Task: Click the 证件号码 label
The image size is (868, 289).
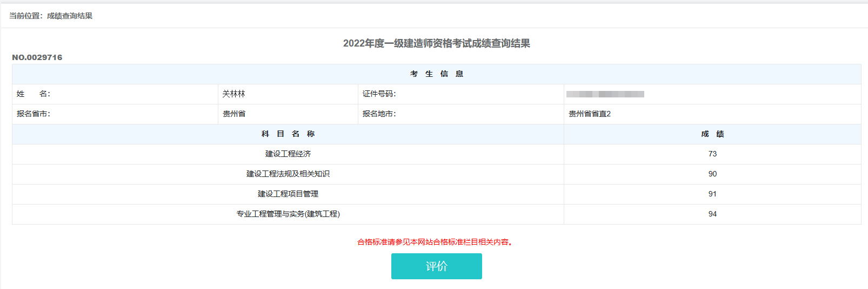Action: (x=379, y=94)
